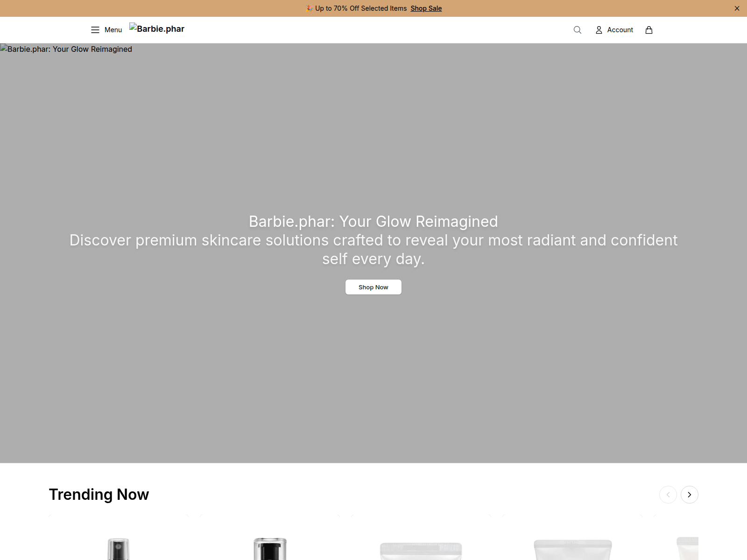
Task: Click the Menu text label
Action: coord(113,30)
